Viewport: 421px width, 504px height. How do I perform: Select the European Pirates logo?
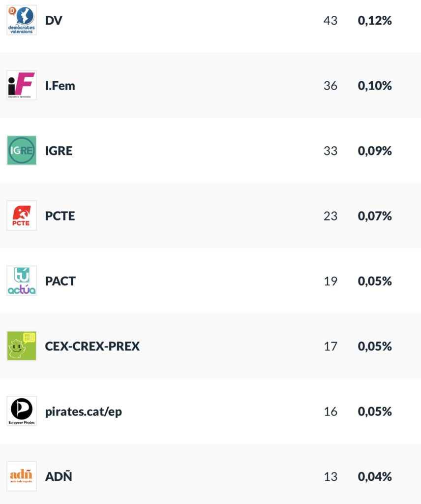click(22, 411)
